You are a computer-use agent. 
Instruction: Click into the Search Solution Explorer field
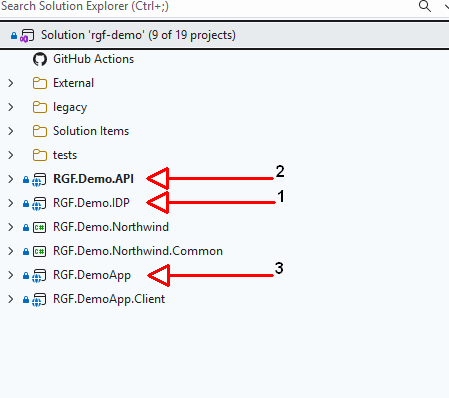click(x=207, y=7)
